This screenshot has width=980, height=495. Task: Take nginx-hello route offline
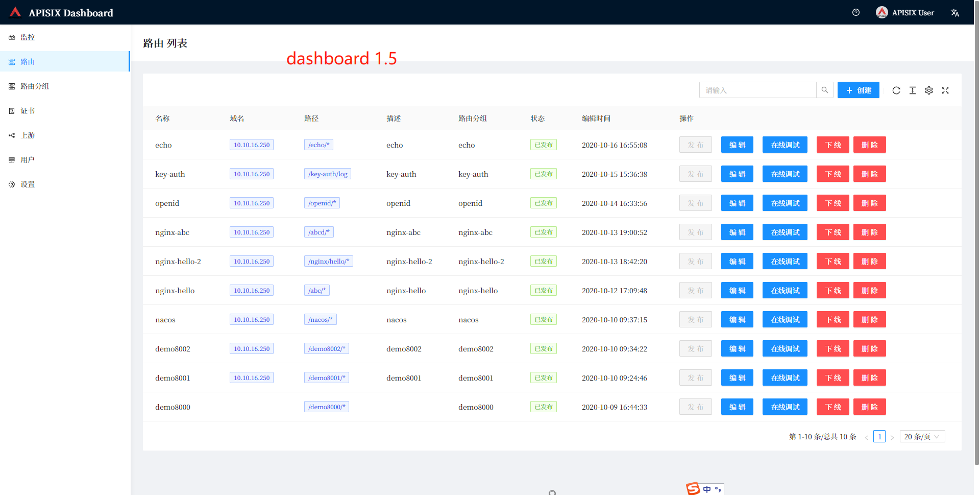(833, 290)
